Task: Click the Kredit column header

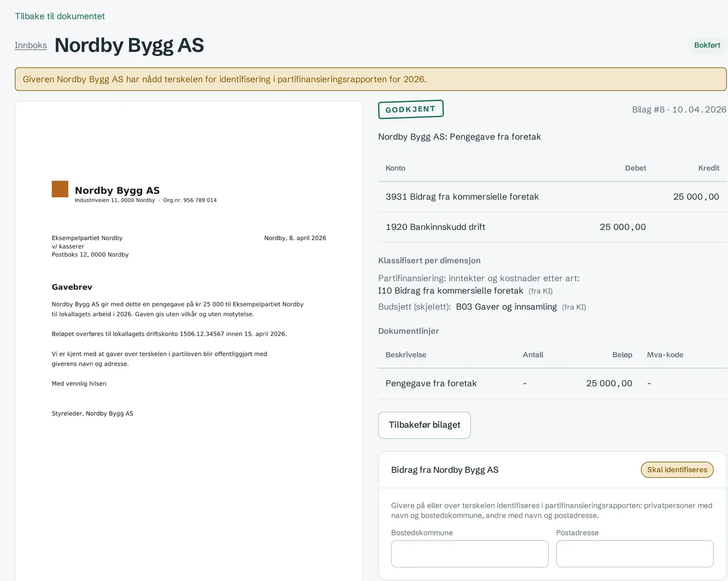Action: pos(709,168)
